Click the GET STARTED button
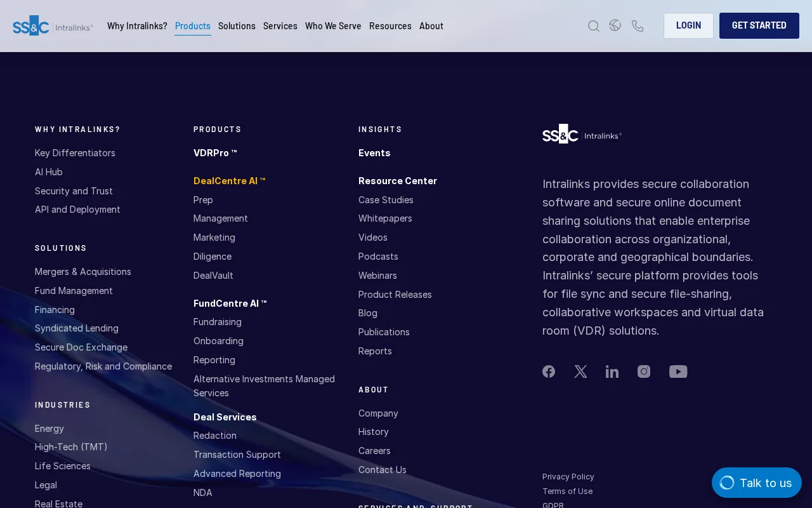 [x=759, y=25]
